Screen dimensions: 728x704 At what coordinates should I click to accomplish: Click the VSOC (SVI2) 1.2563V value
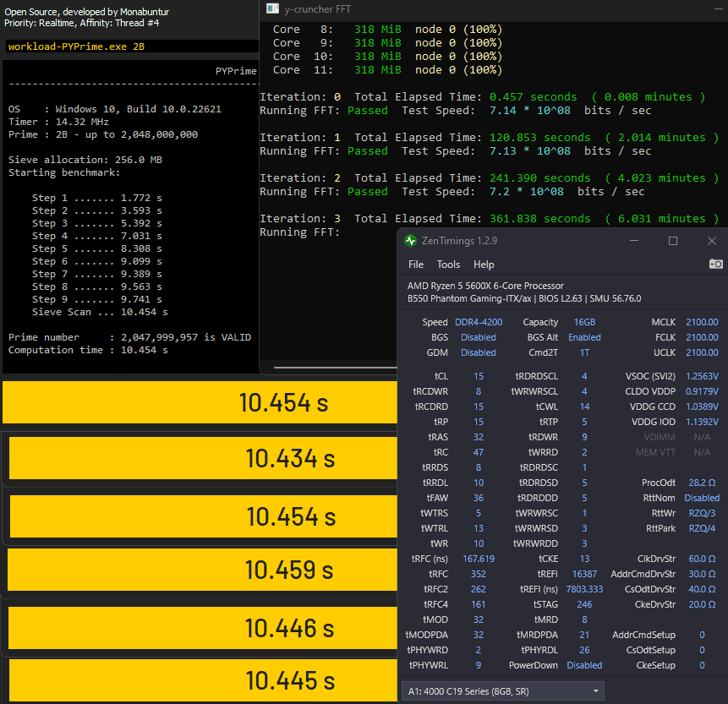702,376
